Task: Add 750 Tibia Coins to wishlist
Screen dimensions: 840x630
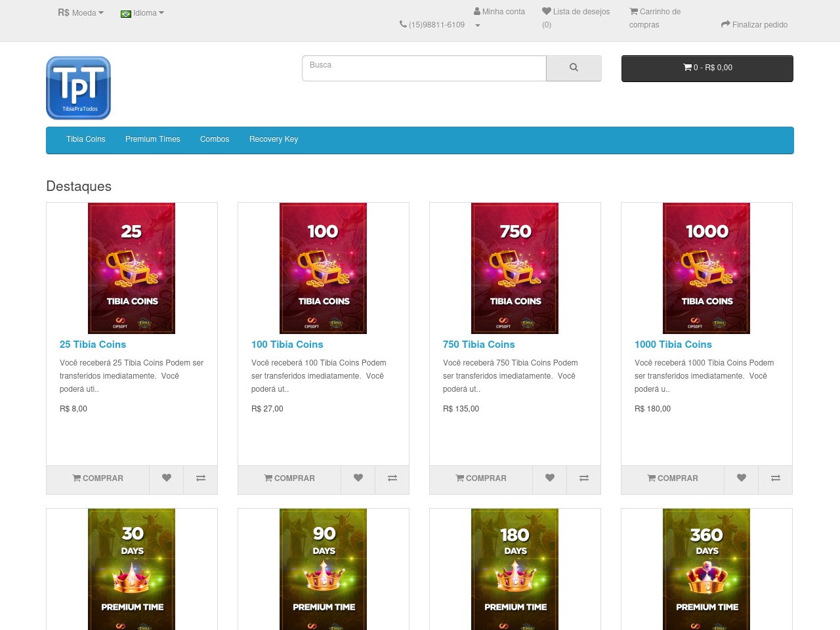Action: 550,478
